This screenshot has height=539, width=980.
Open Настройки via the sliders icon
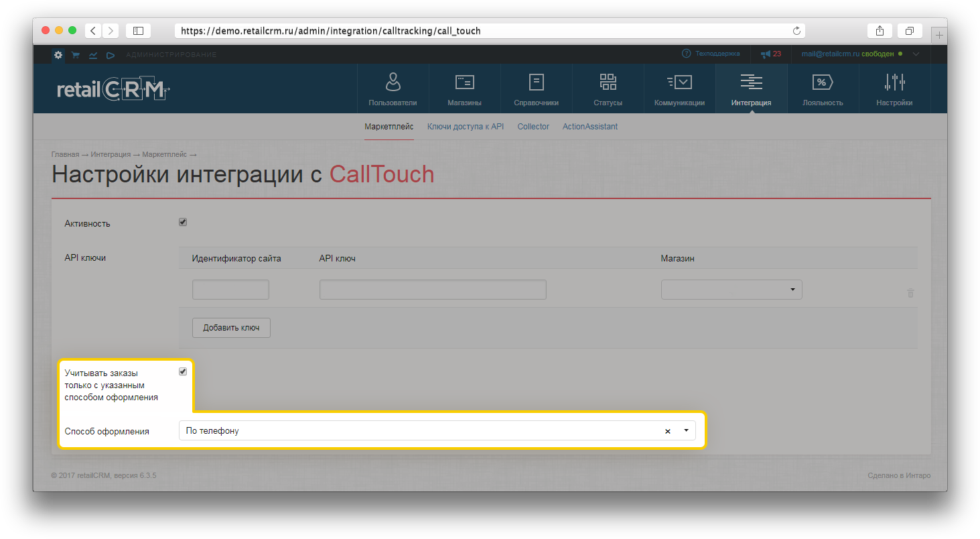click(x=894, y=82)
